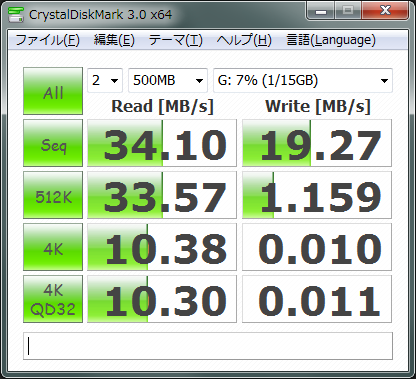Click the CrystalDiskMark title bar app icon
The image size is (416, 379).
15,14
